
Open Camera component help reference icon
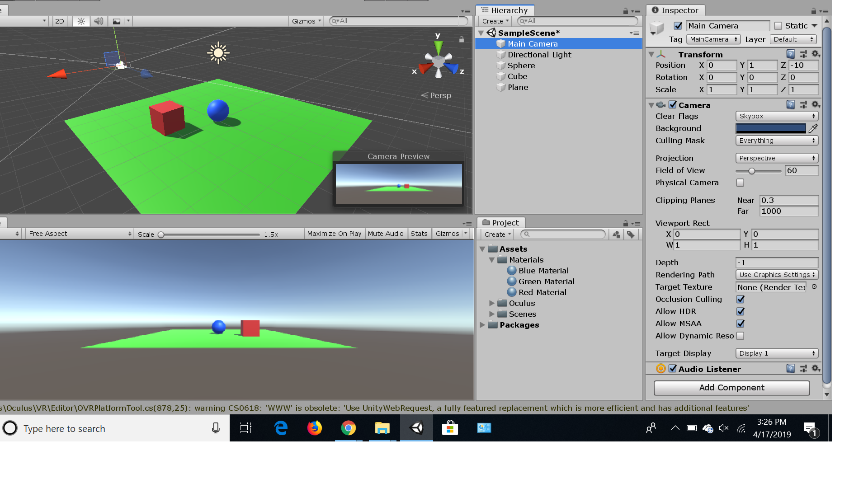coord(790,105)
